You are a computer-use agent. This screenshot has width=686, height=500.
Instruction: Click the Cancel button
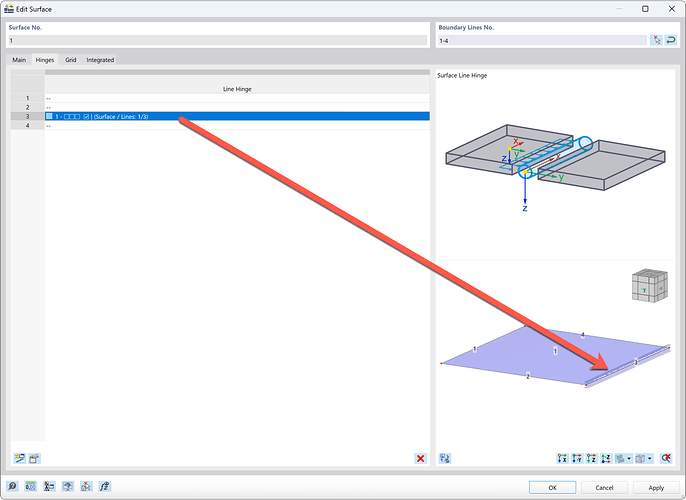pyautogui.click(x=604, y=487)
